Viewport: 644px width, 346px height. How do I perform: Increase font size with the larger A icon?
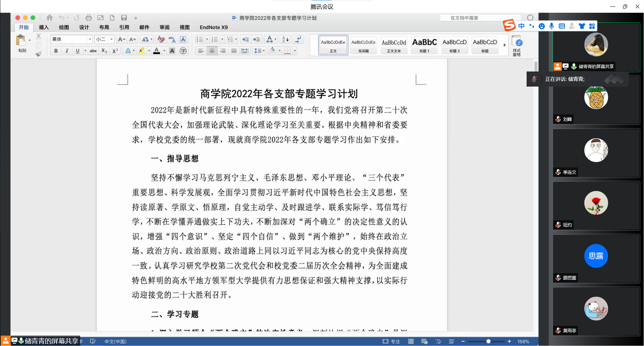pyautogui.click(x=121, y=39)
